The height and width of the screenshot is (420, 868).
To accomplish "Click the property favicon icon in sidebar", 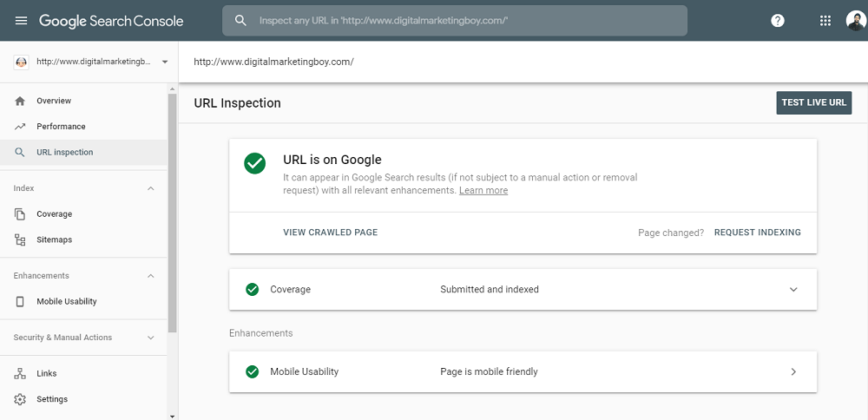I will tap(21, 62).
